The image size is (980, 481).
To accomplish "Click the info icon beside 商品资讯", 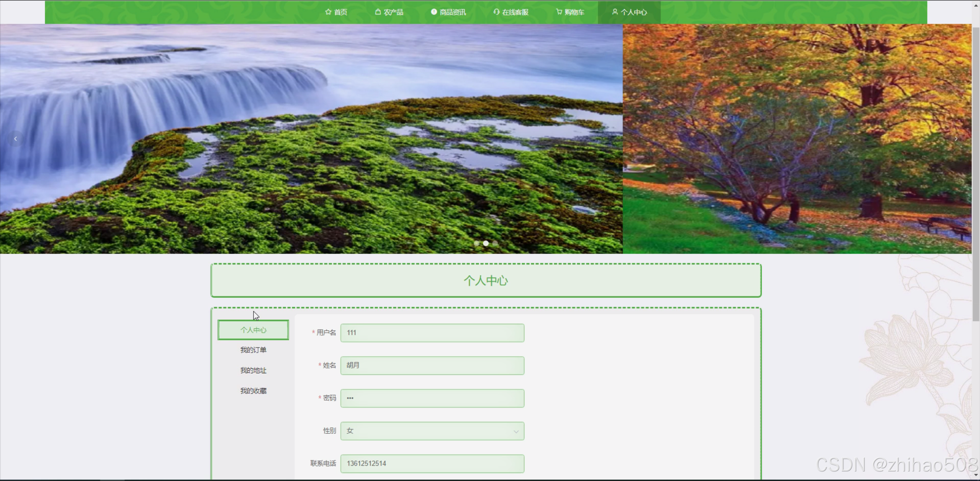I will tap(434, 12).
